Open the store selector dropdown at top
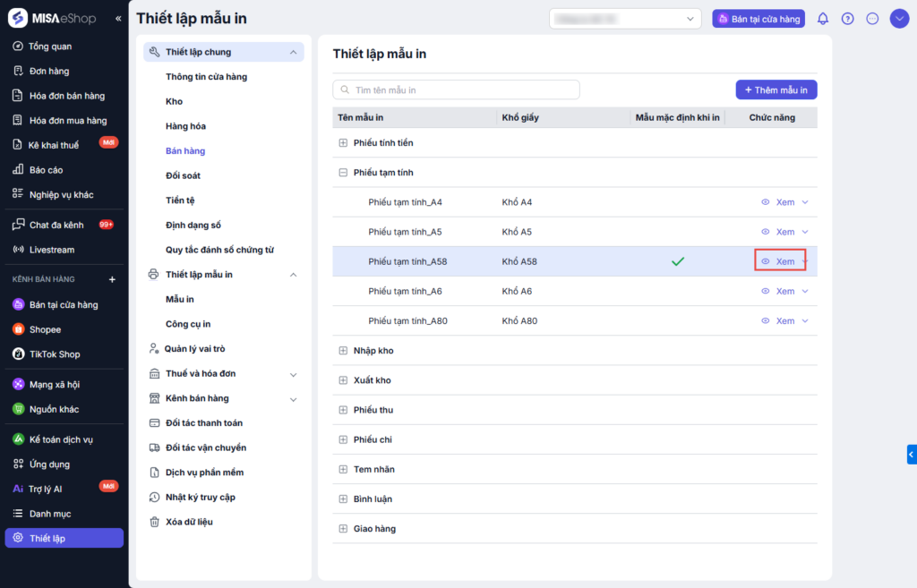The image size is (917, 588). tap(625, 19)
